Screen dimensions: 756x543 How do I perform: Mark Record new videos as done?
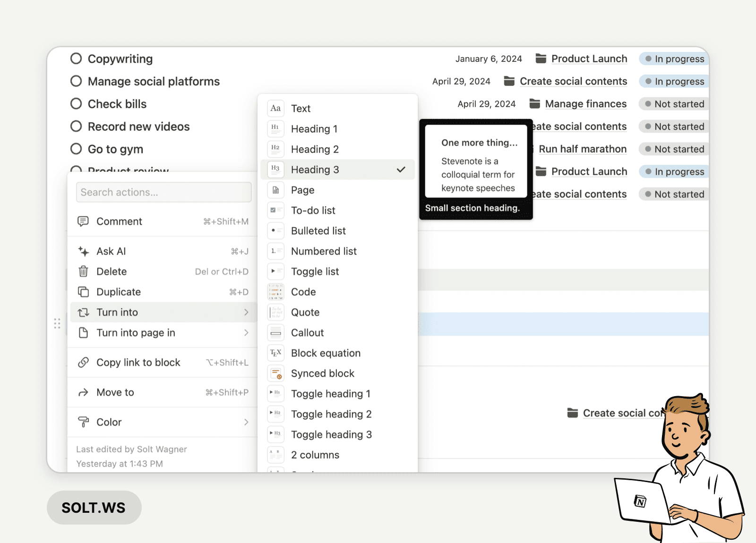point(76,127)
